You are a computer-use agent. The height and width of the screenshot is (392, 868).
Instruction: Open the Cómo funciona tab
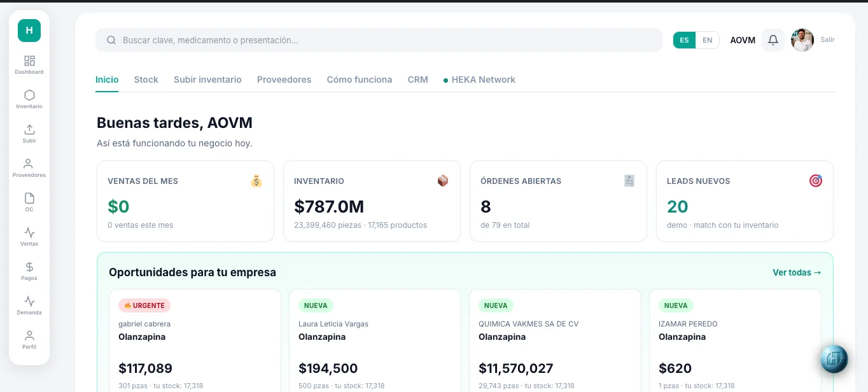coord(360,80)
